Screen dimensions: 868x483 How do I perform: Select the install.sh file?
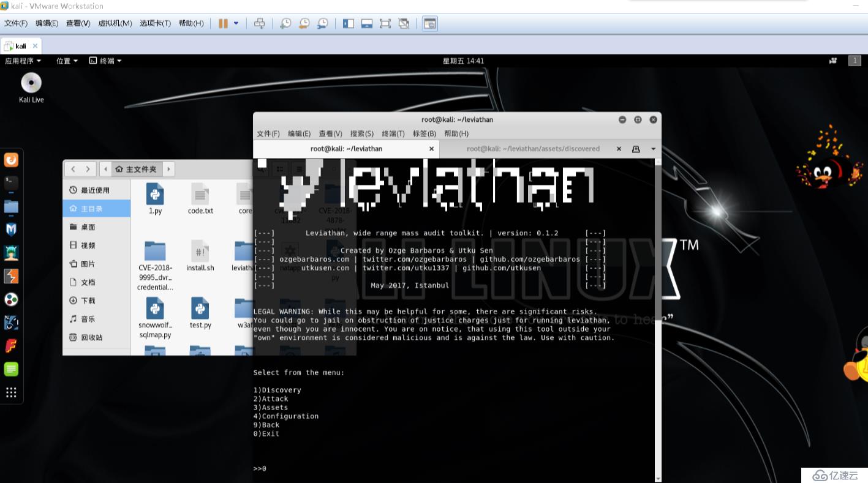tap(200, 256)
